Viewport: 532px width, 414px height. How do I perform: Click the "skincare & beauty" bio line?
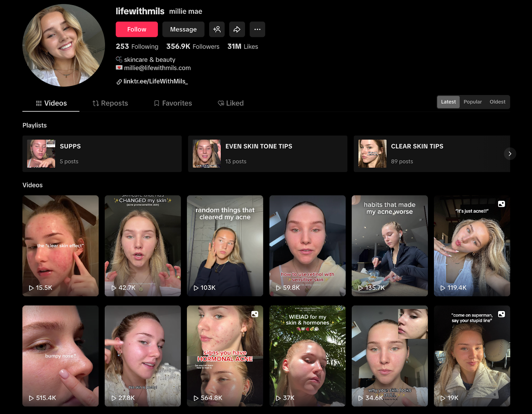click(x=150, y=60)
